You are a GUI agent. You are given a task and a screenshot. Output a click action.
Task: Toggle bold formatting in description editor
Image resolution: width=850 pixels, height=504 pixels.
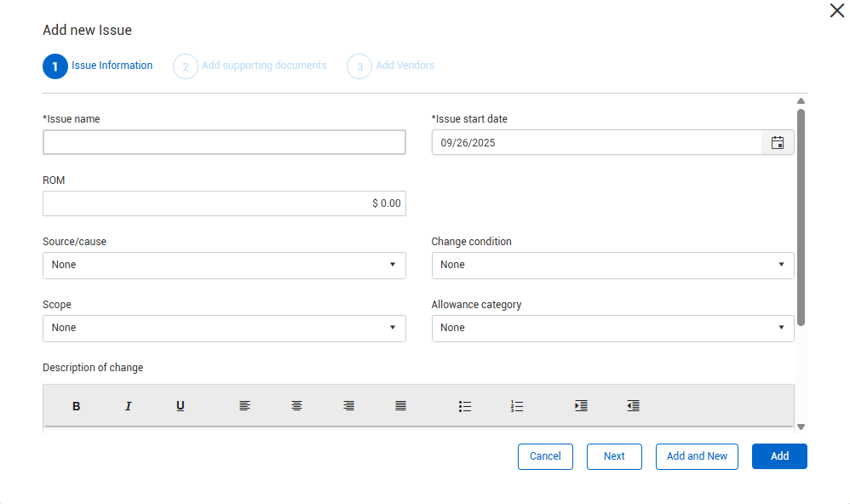76,406
